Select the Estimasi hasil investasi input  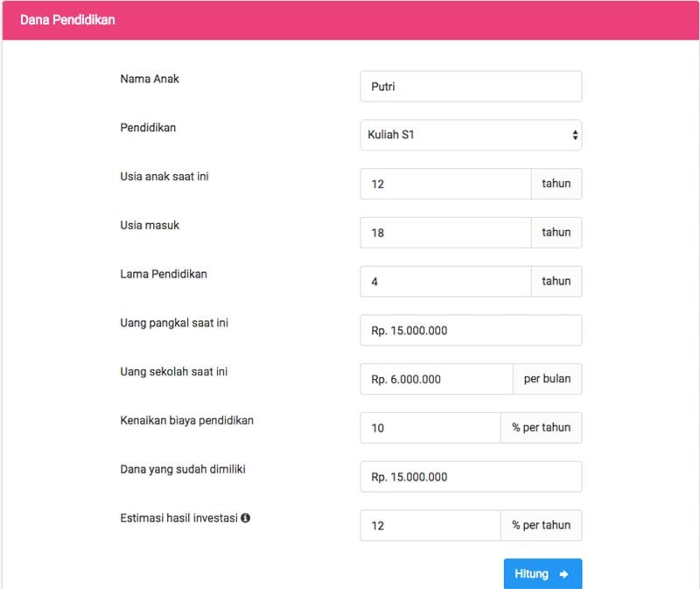coord(430,526)
